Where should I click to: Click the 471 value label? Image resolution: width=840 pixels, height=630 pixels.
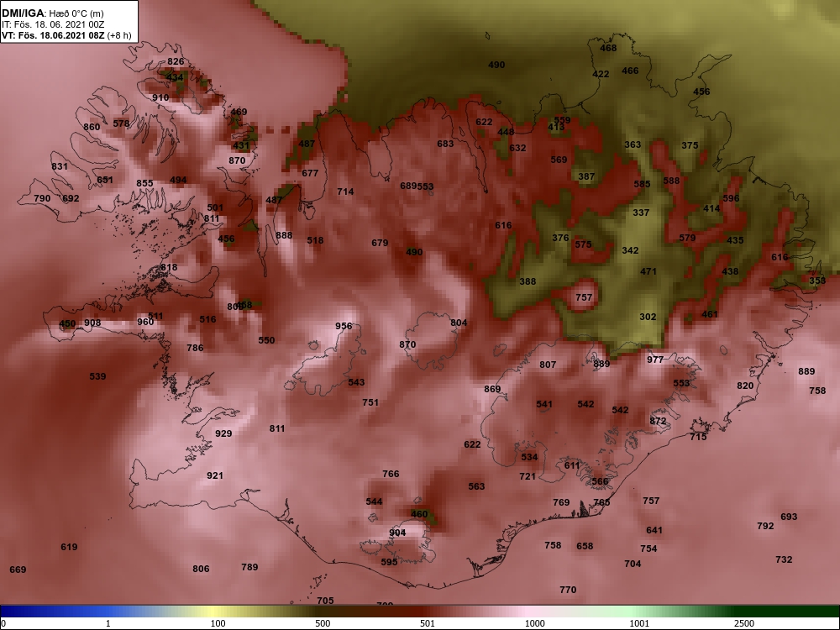coord(648,271)
